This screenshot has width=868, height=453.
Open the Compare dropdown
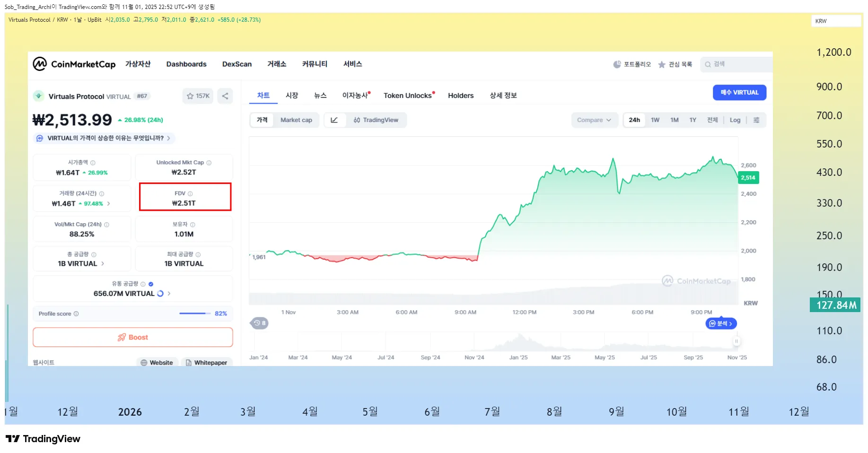point(594,120)
